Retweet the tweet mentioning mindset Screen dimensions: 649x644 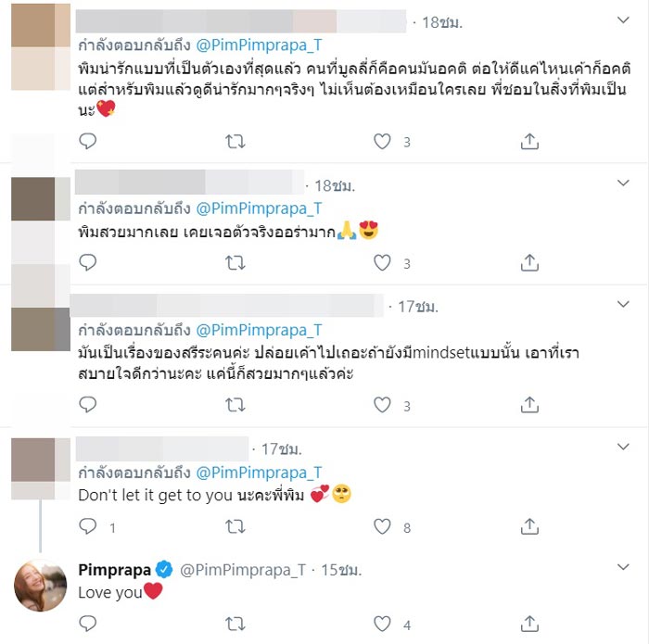(235, 405)
